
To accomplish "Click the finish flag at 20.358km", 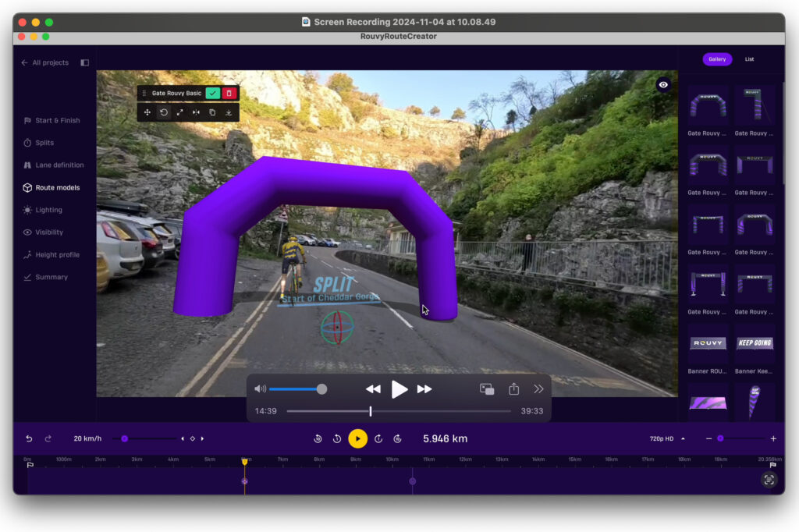I will coord(772,465).
